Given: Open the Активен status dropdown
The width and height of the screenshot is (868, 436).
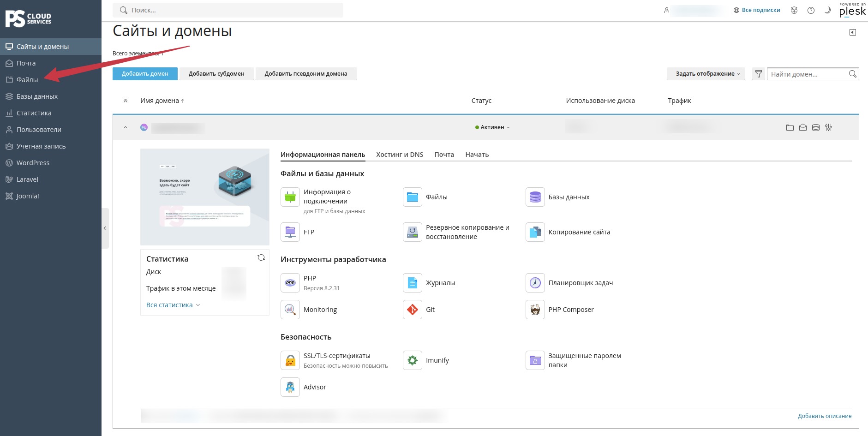Looking at the screenshot, I should (x=492, y=127).
